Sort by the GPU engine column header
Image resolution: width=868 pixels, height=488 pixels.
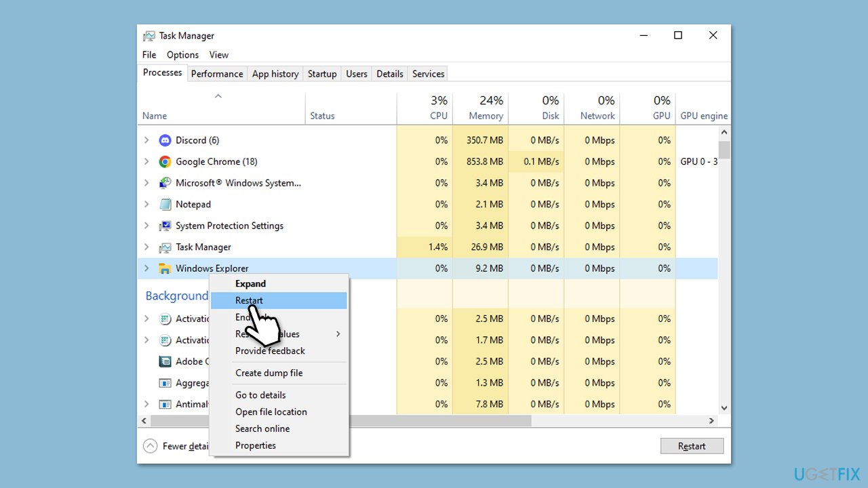pos(703,108)
